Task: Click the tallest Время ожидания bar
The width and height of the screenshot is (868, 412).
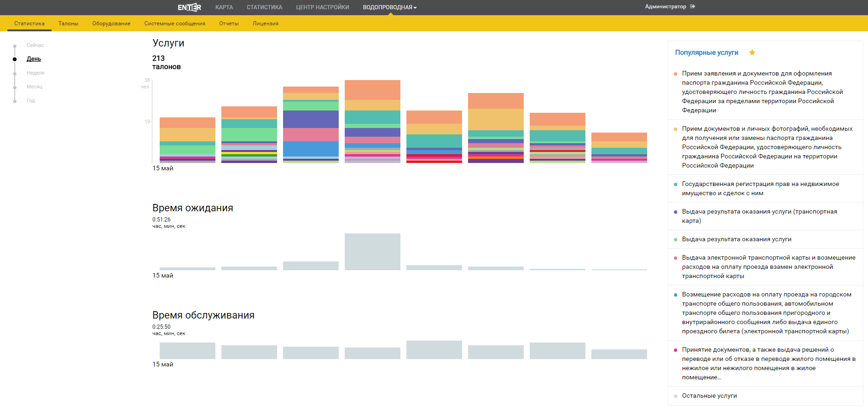Action: [372, 251]
